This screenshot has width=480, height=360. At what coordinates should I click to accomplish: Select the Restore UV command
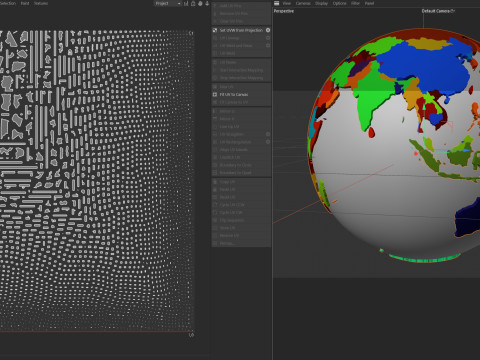click(x=242, y=236)
